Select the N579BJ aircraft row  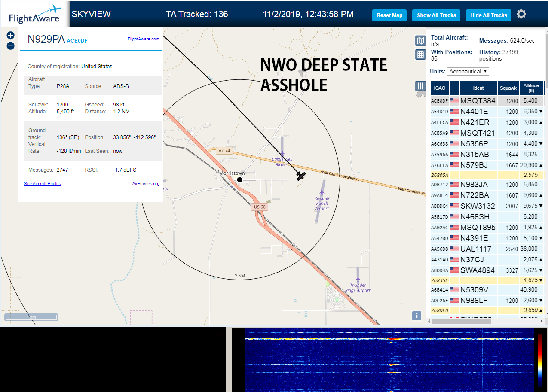point(487,165)
